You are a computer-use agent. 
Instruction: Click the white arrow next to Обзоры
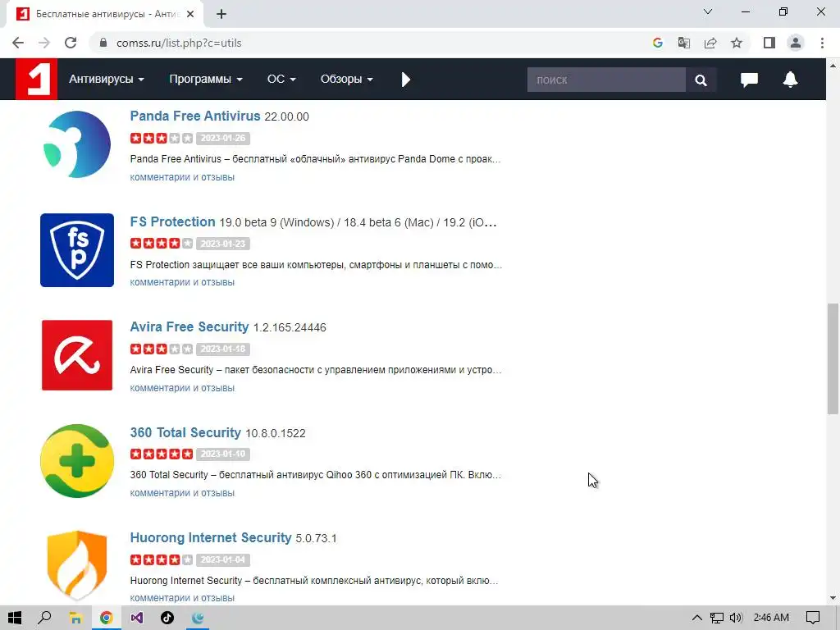(405, 80)
